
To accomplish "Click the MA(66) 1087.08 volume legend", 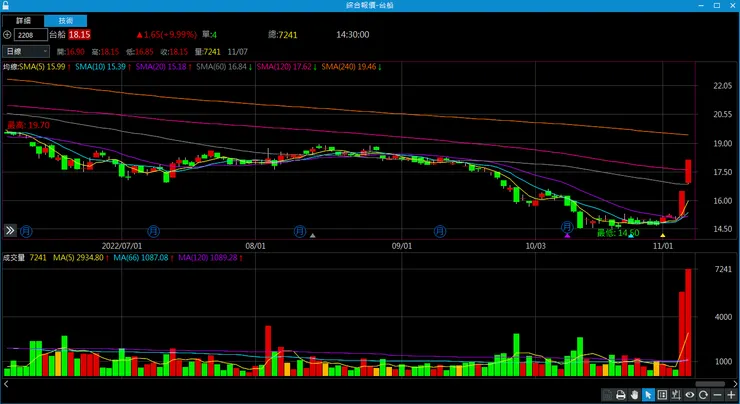I will pyautogui.click(x=143, y=258).
